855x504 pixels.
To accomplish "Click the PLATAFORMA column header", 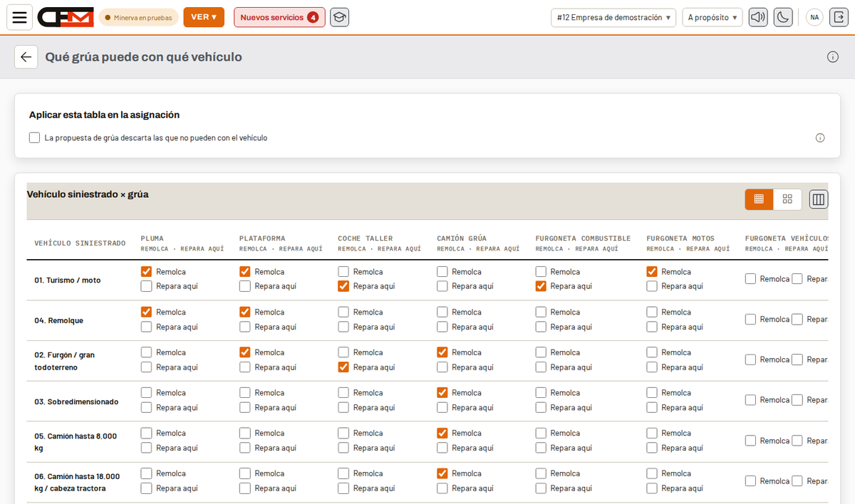I will pyautogui.click(x=262, y=238).
